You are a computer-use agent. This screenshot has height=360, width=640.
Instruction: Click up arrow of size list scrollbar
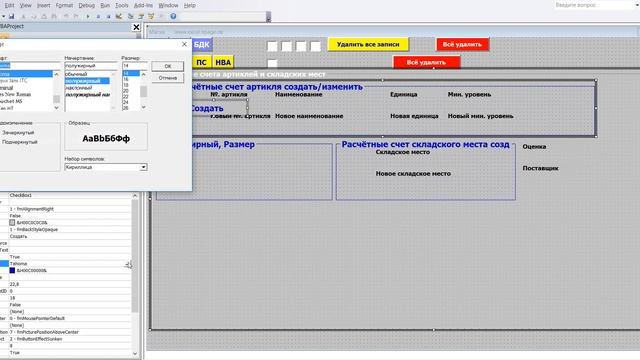(144, 74)
